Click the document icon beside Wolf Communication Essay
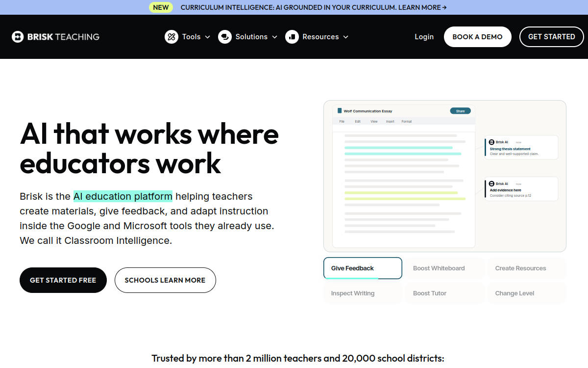588x368 pixels. pyautogui.click(x=340, y=111)
